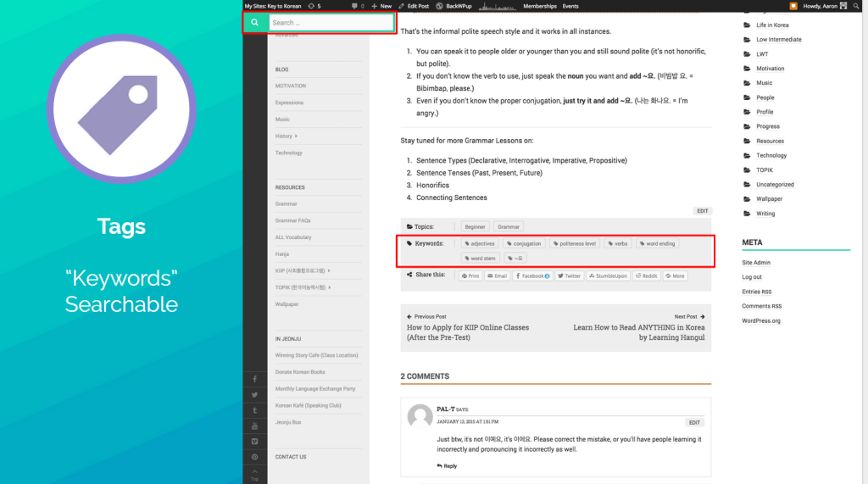
Task: Open the Facebook icon in left social bar
Action: click(x=254, y=379)
